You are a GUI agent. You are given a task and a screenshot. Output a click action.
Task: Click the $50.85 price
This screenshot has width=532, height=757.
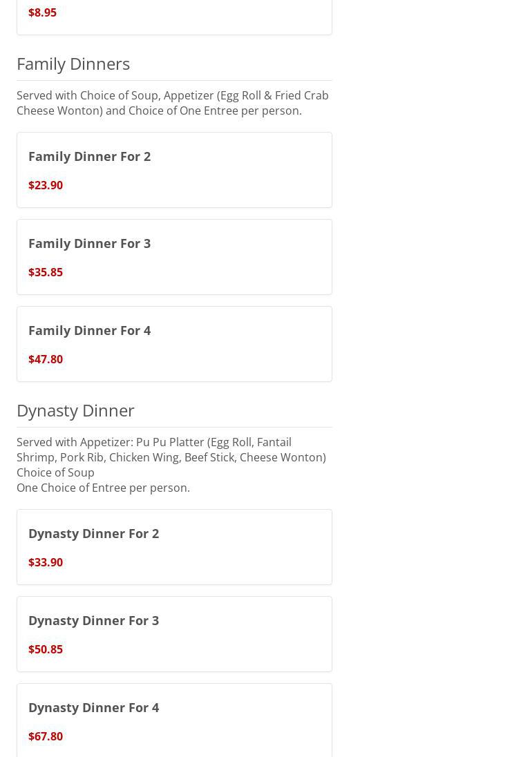click(46, 649)
